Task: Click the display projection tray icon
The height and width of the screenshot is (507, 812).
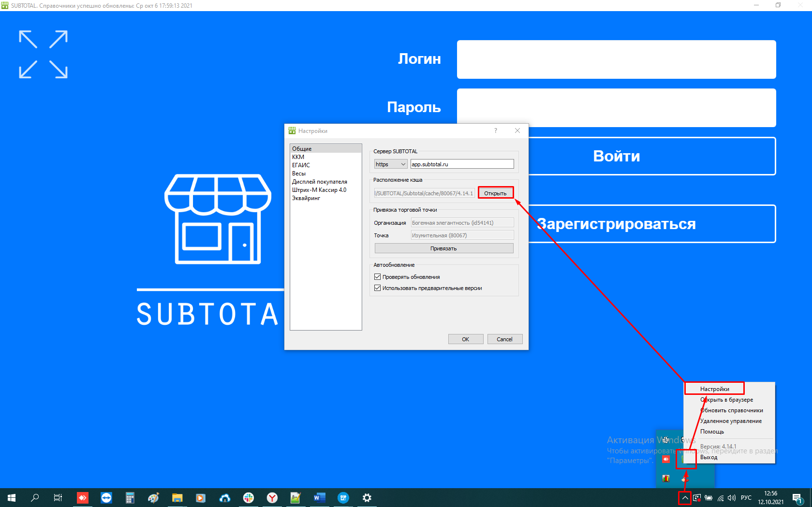Action: click(697, 498)
